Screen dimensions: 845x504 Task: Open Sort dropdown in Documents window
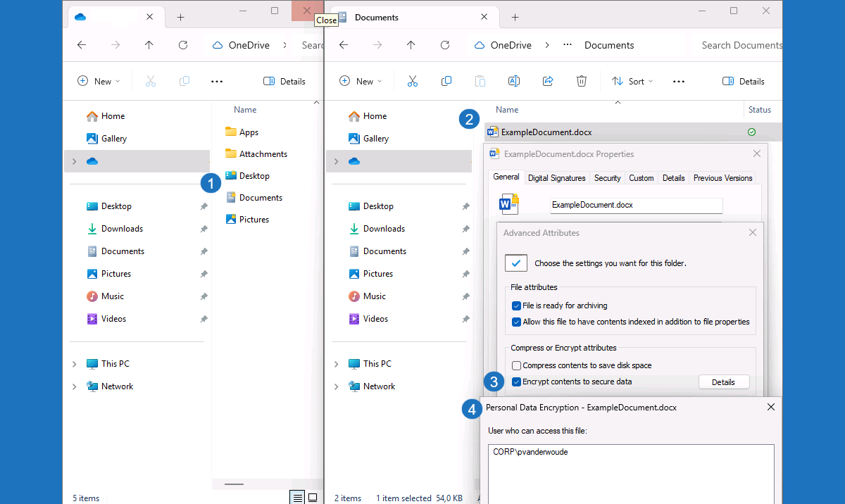632,81
